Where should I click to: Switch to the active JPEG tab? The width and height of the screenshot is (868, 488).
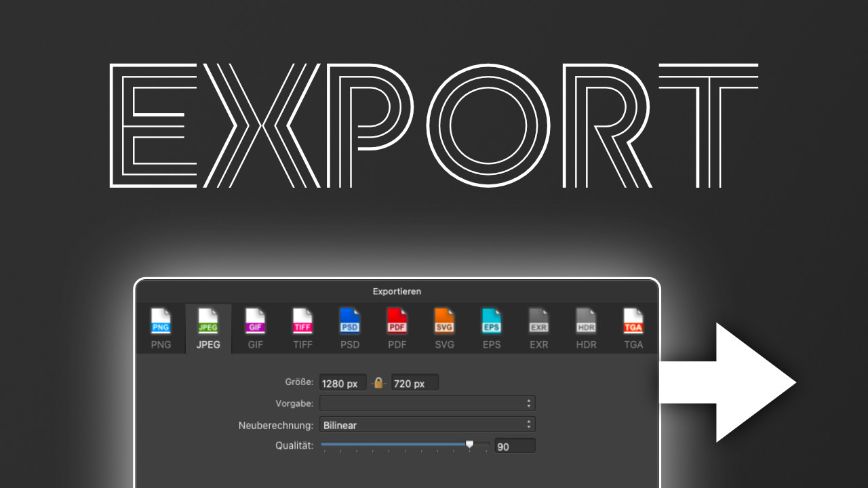(x=208, y=328)
